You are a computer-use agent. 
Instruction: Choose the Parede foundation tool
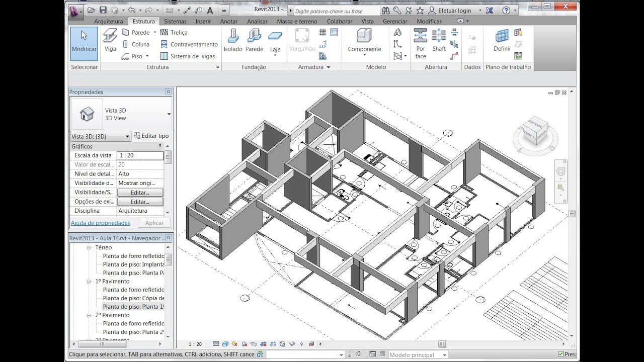tap(255, 40)
